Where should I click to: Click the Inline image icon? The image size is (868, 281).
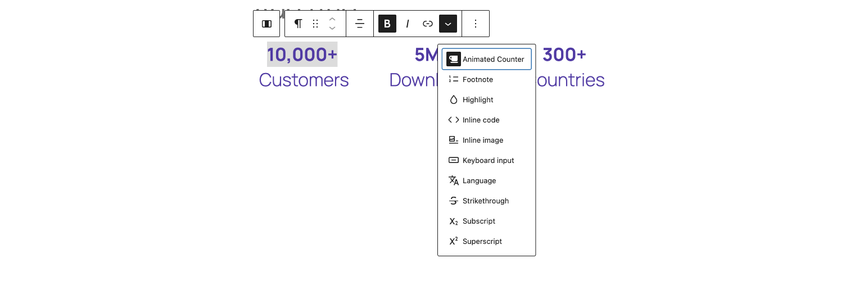click(454, 140)
